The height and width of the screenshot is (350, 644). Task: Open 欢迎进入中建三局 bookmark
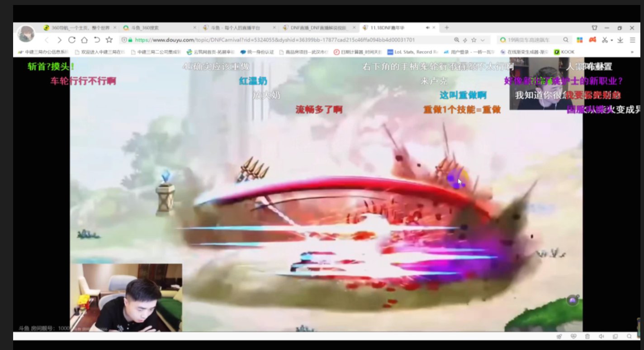click(99, 52)
